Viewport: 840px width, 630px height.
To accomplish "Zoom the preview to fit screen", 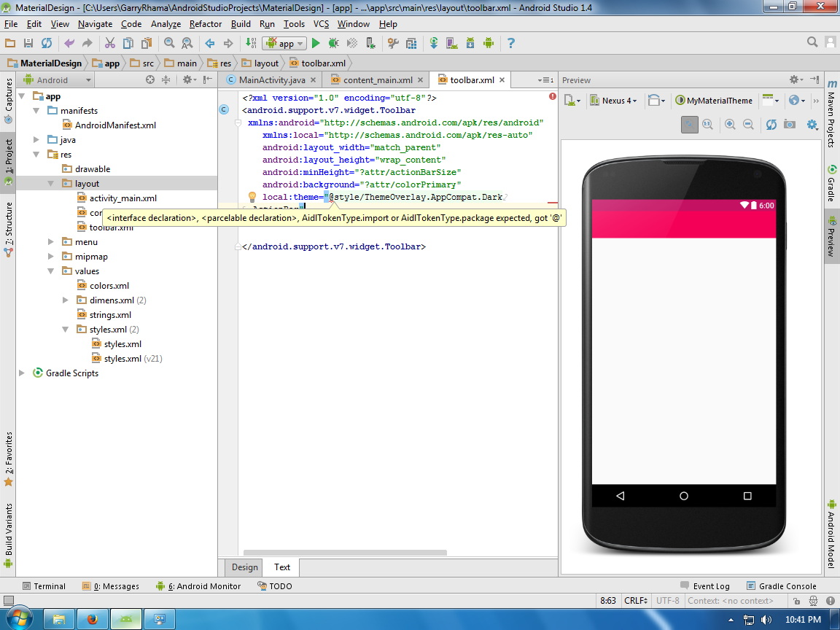I will tap(690, 125).
